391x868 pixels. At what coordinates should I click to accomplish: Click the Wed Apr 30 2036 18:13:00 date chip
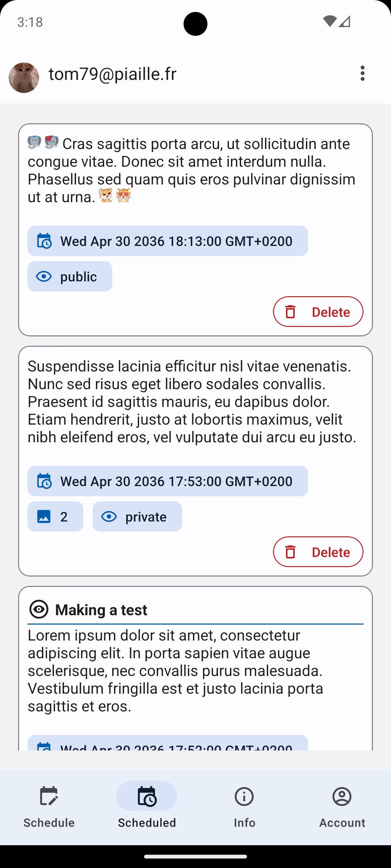pos(176,241)
